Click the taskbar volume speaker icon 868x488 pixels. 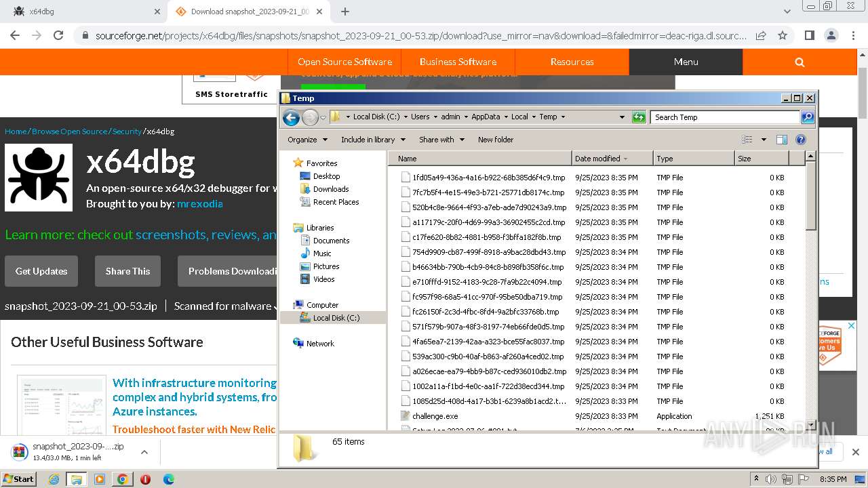tap(771, 479)
